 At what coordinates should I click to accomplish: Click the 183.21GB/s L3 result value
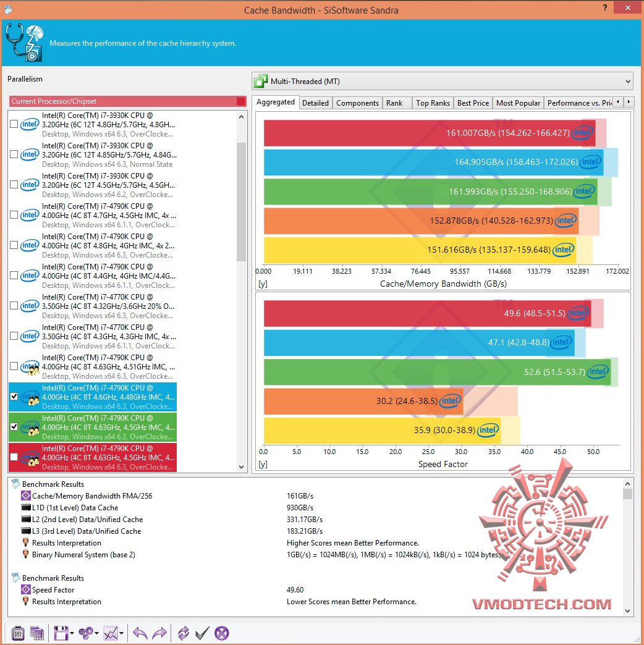tap(305, 531)
